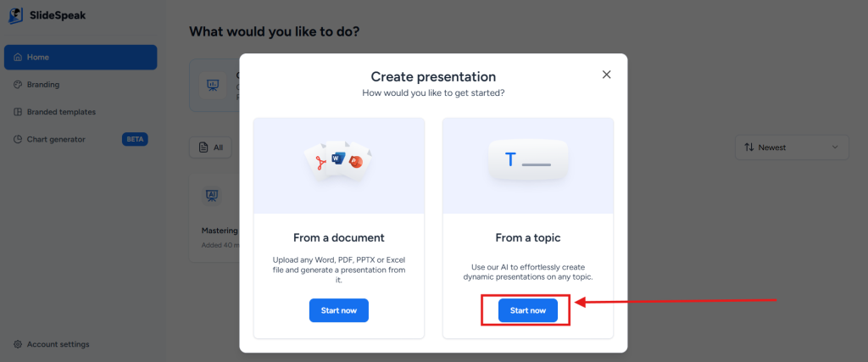The width and height of the screenshot is (868, 362).
Task: Click the sort arrows icon beside Newest
Action: click(x=749, y=148)
